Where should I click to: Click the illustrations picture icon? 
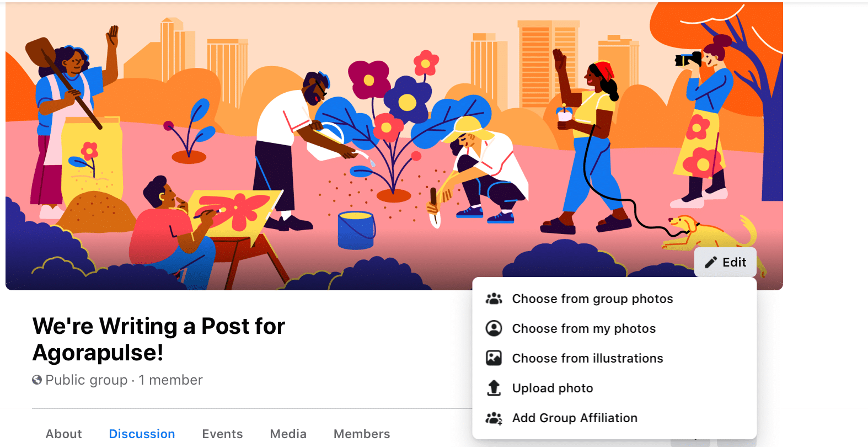[x=494, y=358]
